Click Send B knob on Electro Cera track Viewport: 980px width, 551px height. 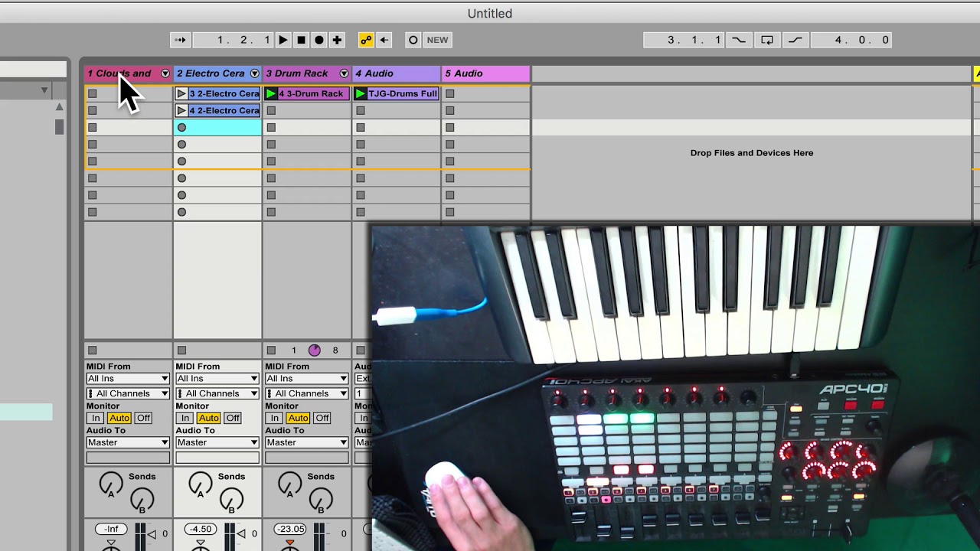(231, 500)
